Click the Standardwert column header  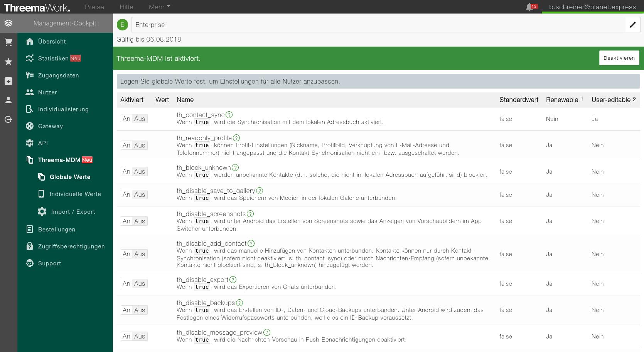[x=519, y=100]
